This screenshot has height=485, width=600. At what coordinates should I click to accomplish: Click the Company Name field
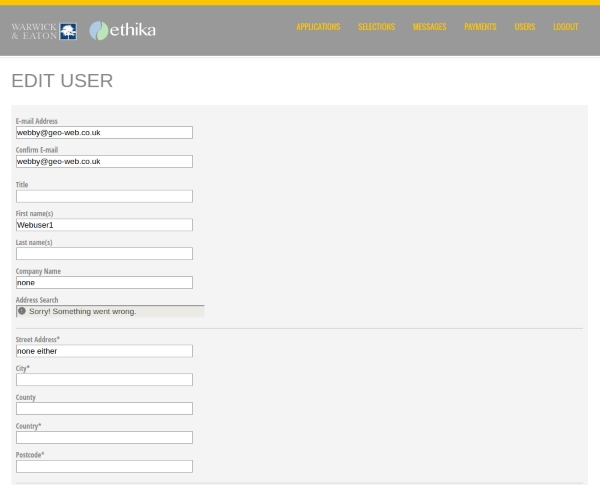[x=104, y=283]
